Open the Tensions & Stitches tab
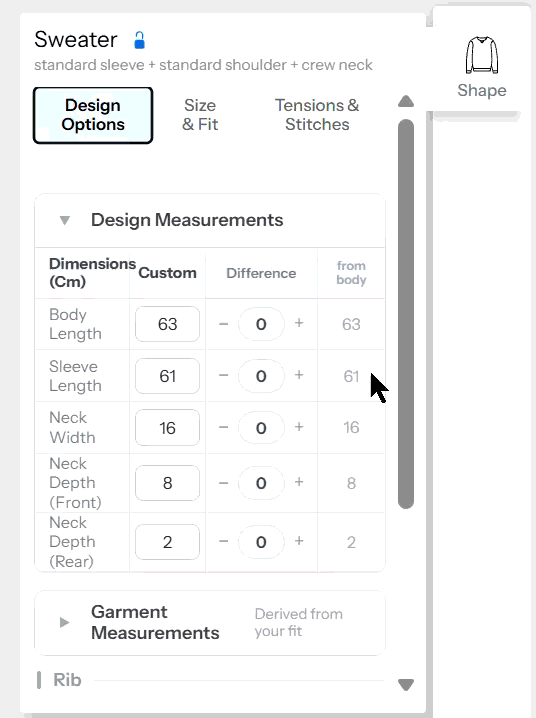Viewport: 536px width, 718px height. pos(317,115)
